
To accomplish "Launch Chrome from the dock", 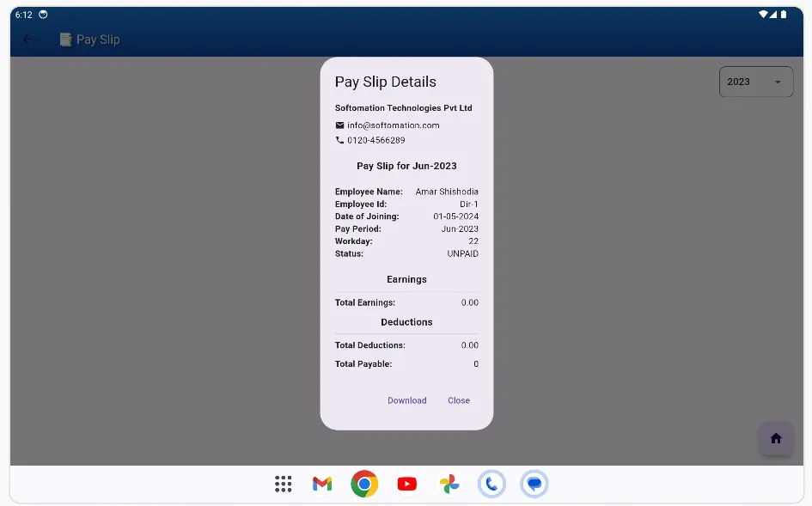I will 364,484.
